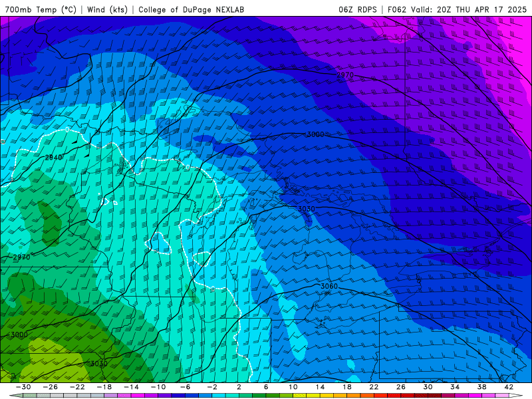The width and height of the screenshot is (532, 399).
Task: Select the -22 temperature scale label
Action: click(77, 387)
